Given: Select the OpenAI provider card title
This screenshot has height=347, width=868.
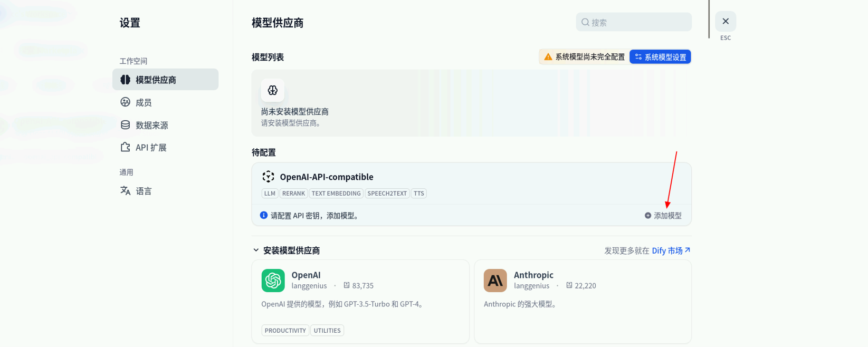Looking at the screenshot, I should (306, 275).
